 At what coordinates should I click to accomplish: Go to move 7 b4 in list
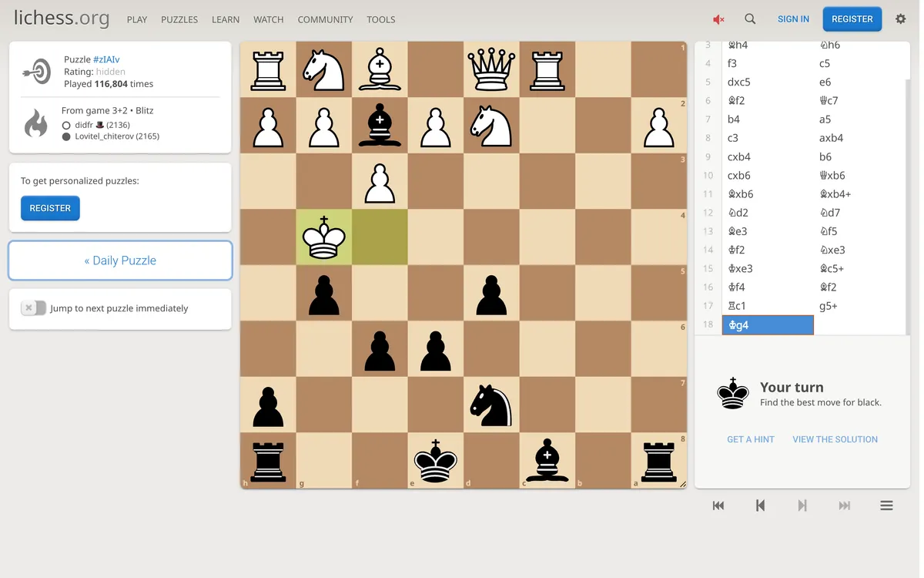(768, 119)
